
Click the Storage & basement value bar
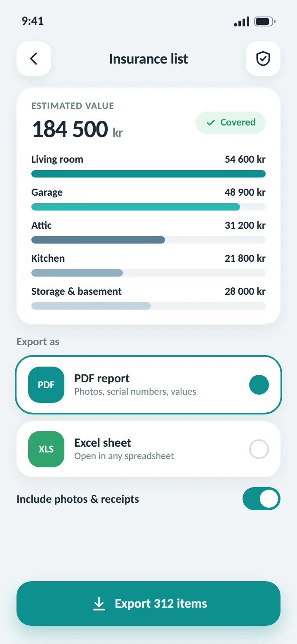148,306
